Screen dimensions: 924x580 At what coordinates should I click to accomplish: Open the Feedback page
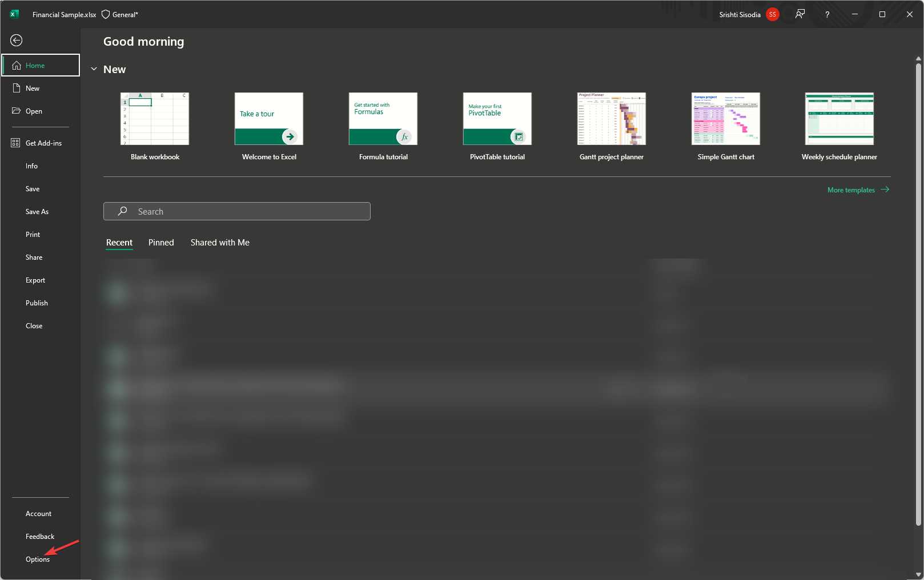pos(41,536)
